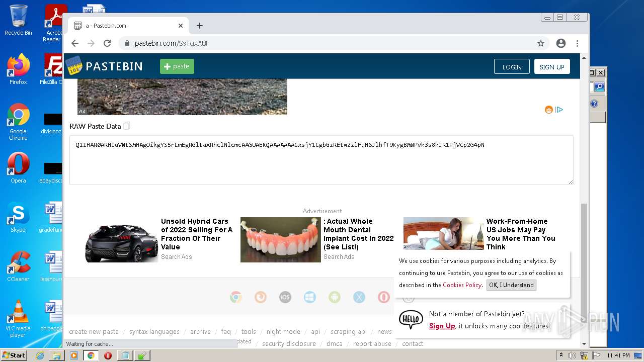Open the Chrome profile account icon
The height and width of the screenshot is (362, 644).
click(561, 43)
